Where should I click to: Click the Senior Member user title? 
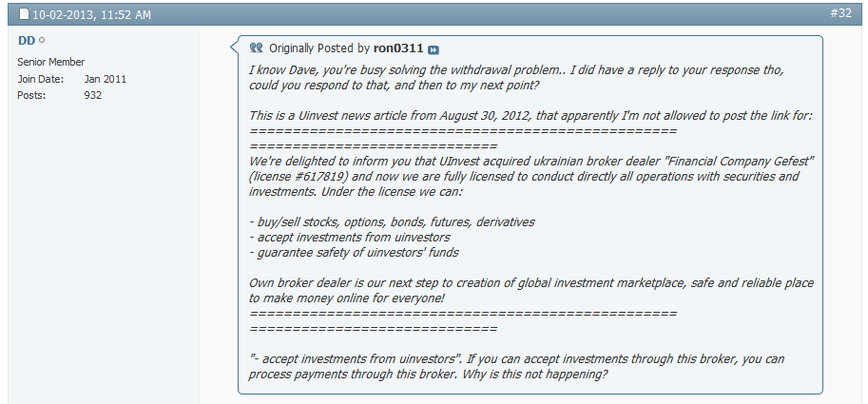click(x=51, y=62)
